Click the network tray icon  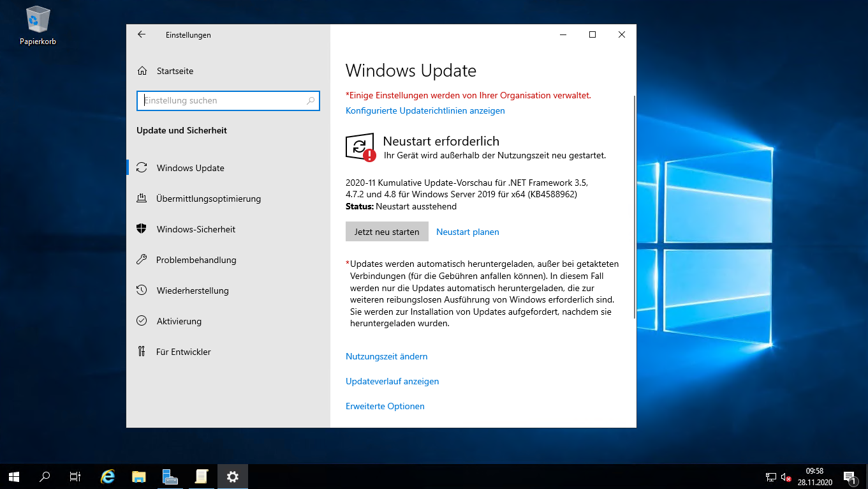[x=771, y=476]
